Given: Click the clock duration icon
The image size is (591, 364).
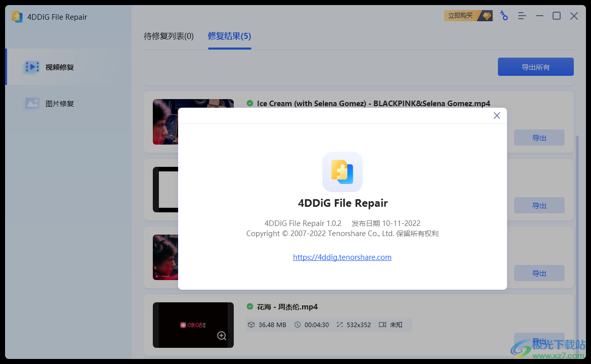Looking at the screenshot, I should [x=298, y=325].
